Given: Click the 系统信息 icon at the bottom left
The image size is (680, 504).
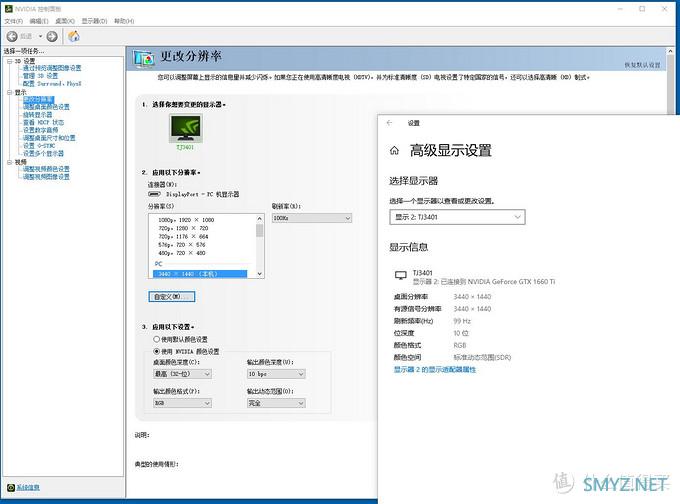Looking at the screenshot, I should coord(11,488).
